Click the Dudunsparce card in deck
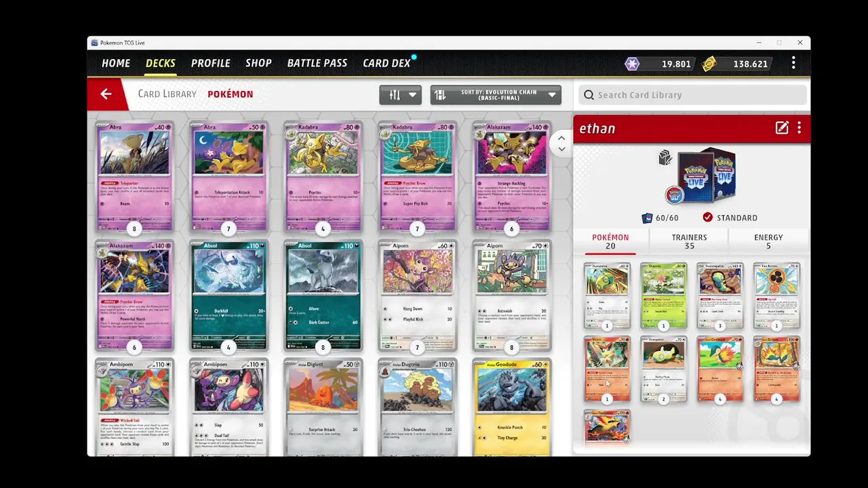The height and width of the screenshot is (488, 868). click(x=719, y=296)
